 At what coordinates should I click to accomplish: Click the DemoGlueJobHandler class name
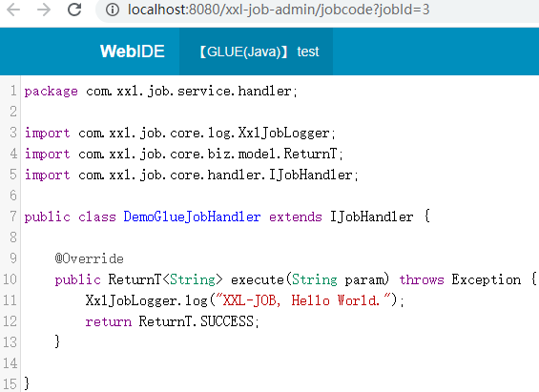coord(192,217)
